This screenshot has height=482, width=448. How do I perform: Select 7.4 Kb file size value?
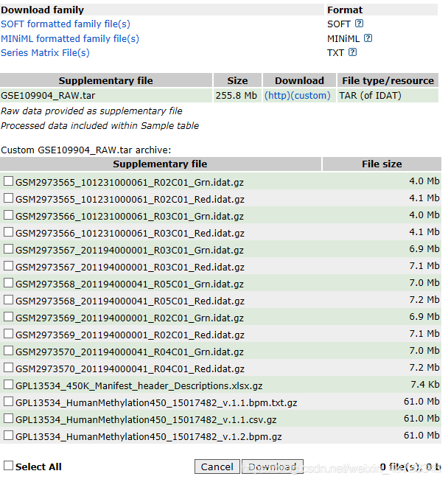pyautogui.click(x=425, y=385)
